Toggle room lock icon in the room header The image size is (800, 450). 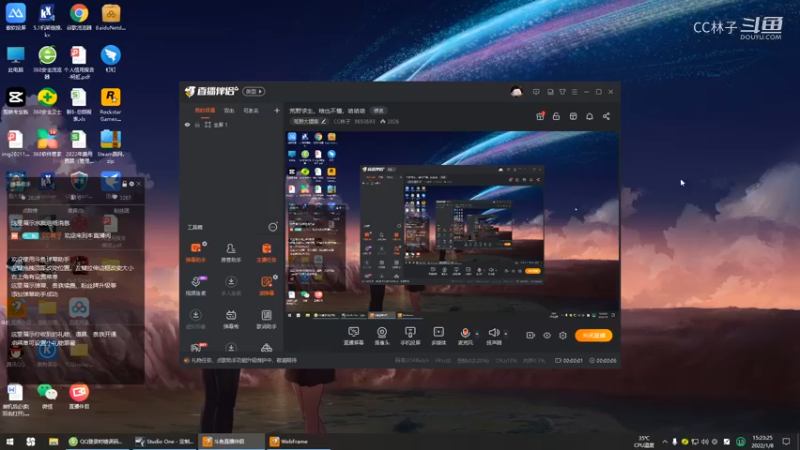556,116
